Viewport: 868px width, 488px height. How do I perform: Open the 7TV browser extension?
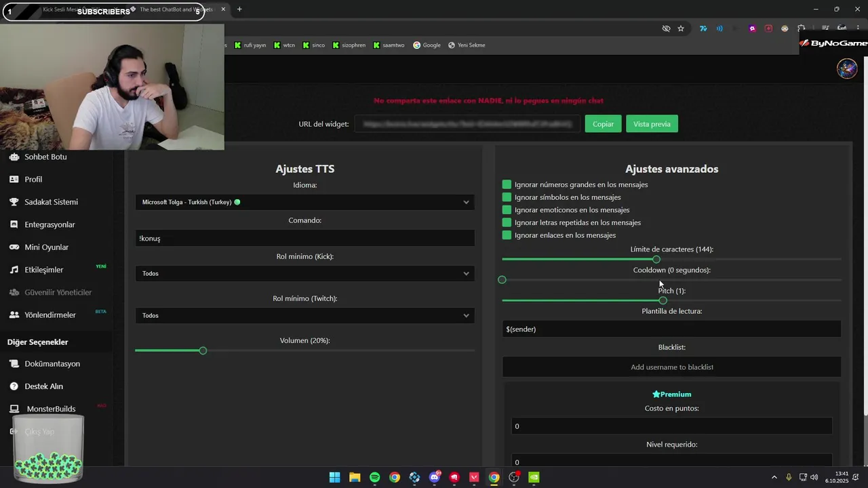point(703,28)
